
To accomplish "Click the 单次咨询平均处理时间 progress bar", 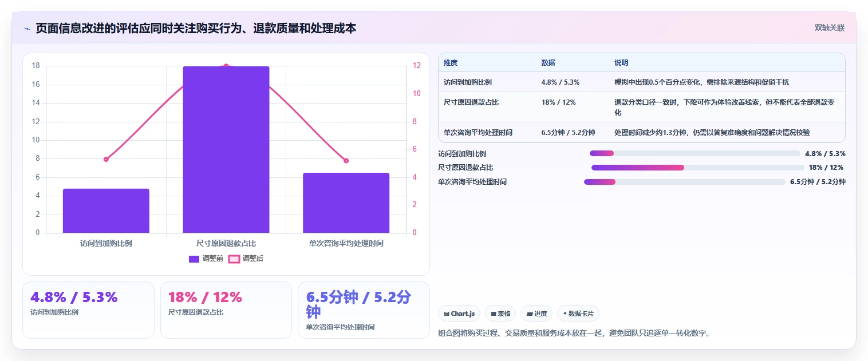I will coord(685,182).
